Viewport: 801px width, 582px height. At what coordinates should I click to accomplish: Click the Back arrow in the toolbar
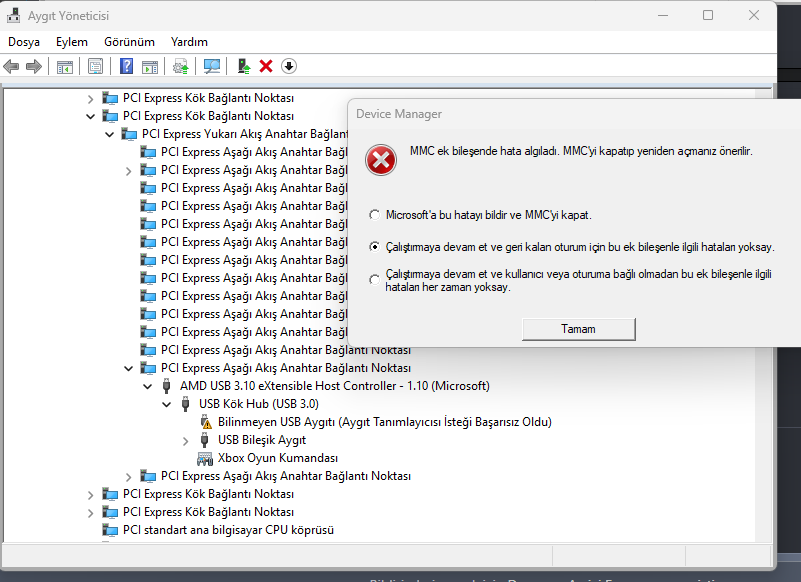11,66
